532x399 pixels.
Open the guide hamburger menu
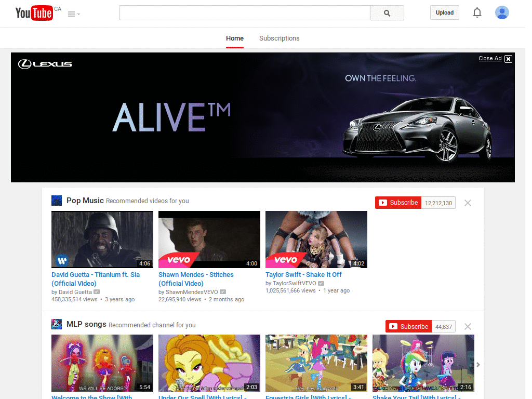coord(74,14)
